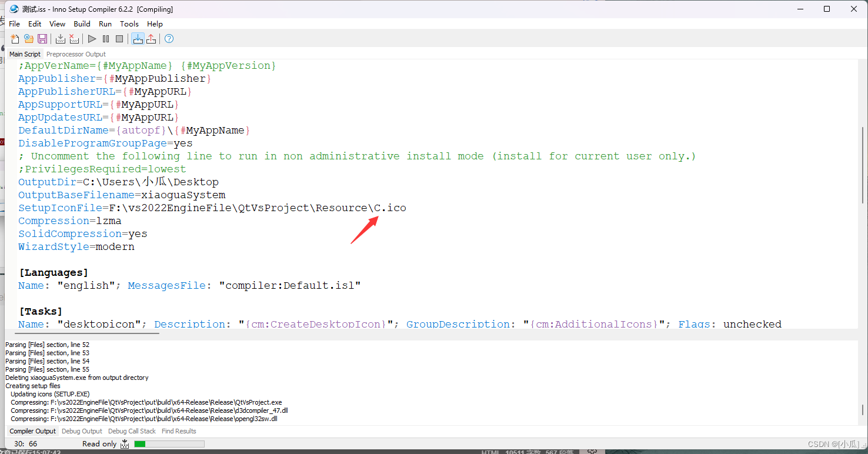
Task: Click the '[Languages]' section header
Action: (54, 273)
